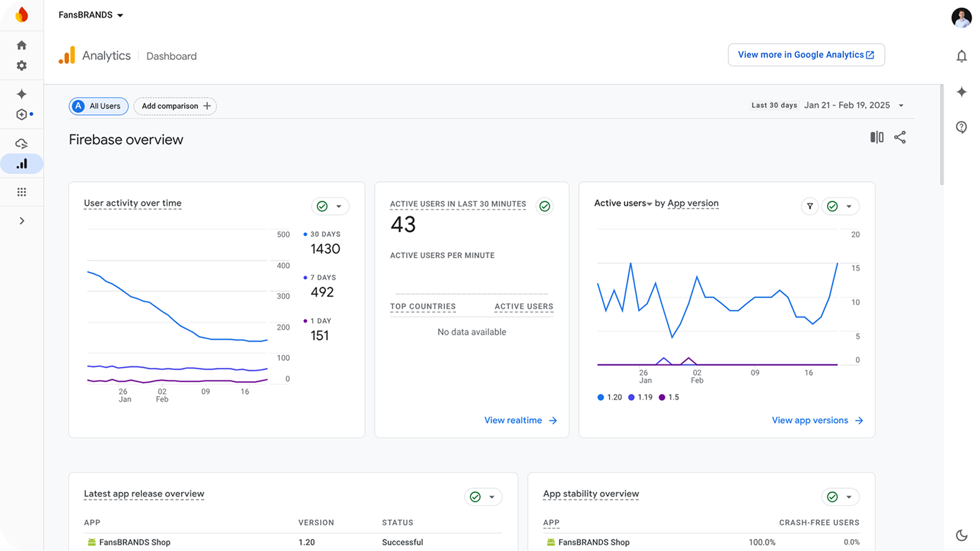This screenshot has width=980, height=551.
Task: Toggle dark mode moon icon
Action: coord(962,535)
